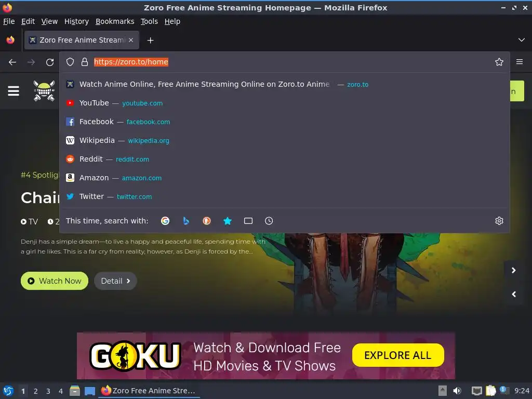Open the volume speaker tray icon
Viewport: 532px width, 399px height.
coord(457,391)
